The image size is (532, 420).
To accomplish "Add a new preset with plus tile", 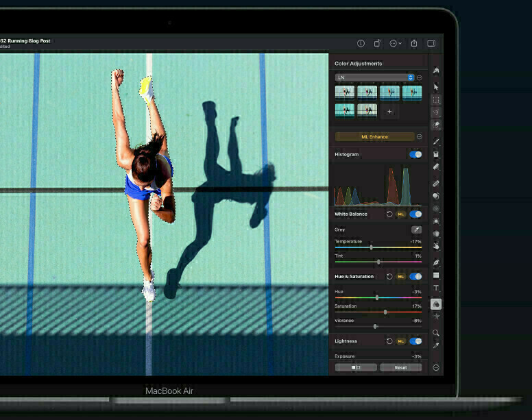I will pos(389,110).
